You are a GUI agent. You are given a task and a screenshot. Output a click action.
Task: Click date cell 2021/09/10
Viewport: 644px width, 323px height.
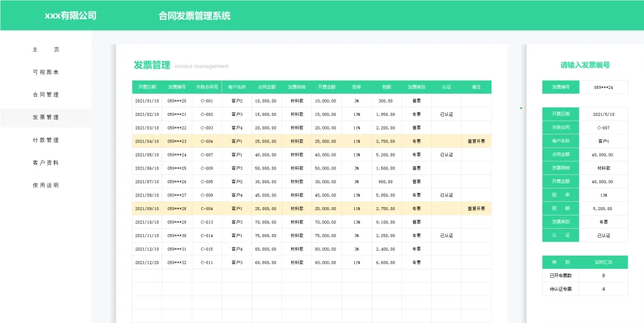[147, 208]
